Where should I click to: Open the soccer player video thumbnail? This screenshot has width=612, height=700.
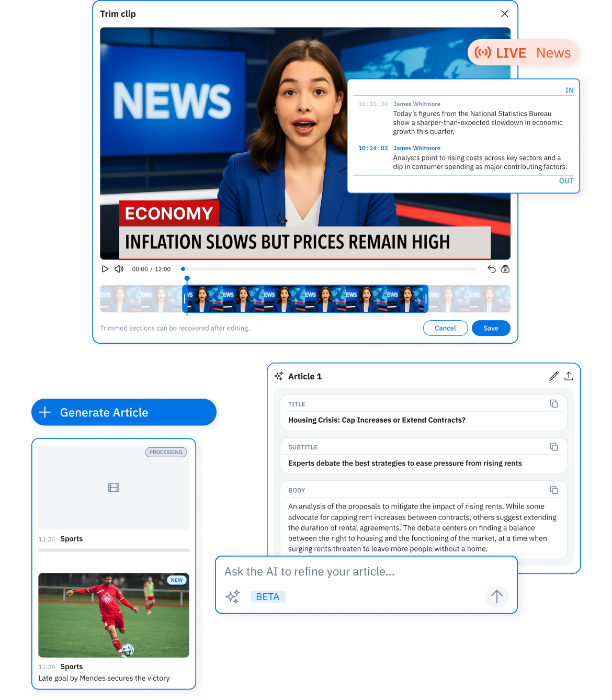(x=114, y=615)
